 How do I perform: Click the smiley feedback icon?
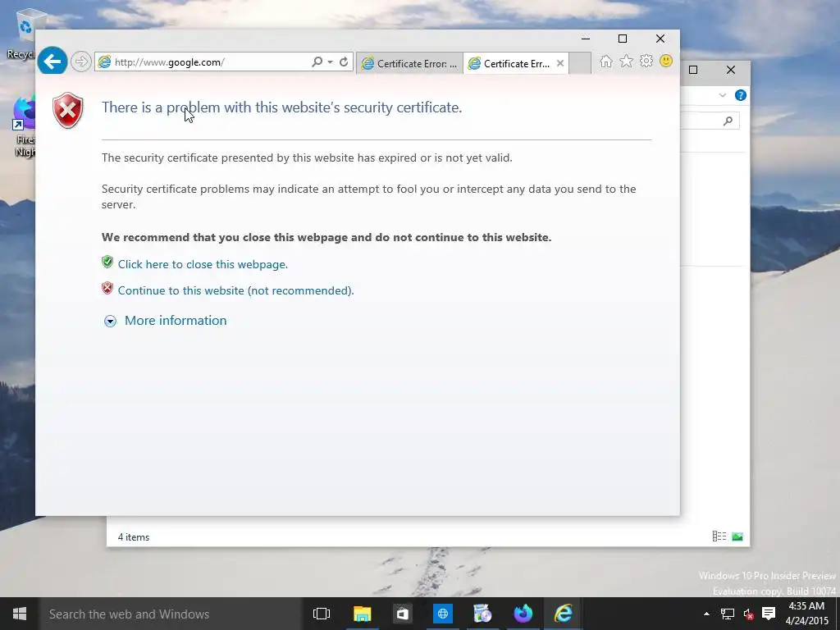pyautogui.click(x=666, y=61)
